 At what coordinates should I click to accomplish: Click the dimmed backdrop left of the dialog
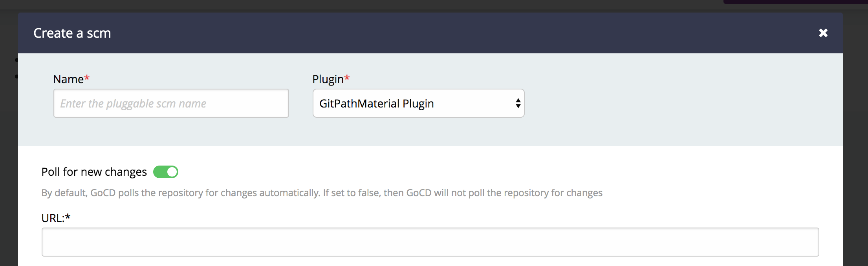coord(9,157)
